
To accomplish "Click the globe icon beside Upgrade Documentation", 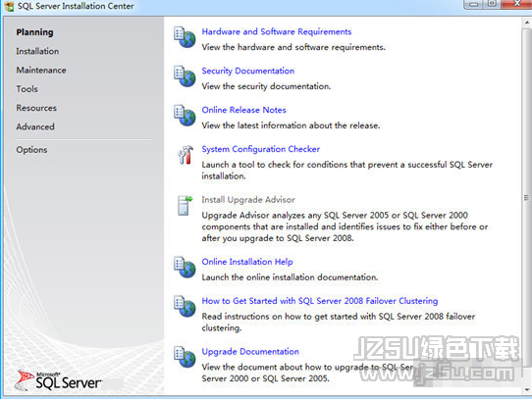I will point(185,357).
